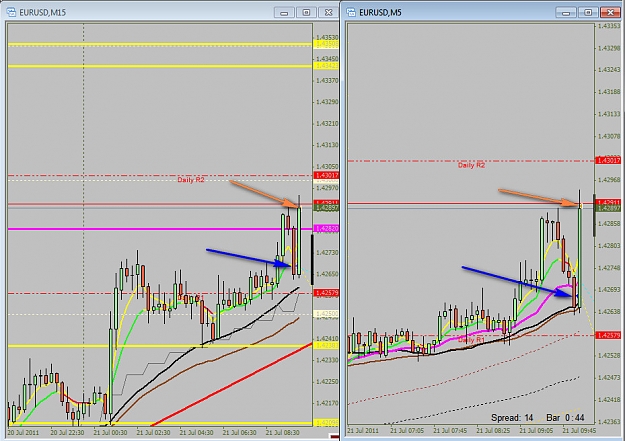Click the red 1.42579 price tag in M5
The width and height of the screenshot is (625, 441).
608,335
